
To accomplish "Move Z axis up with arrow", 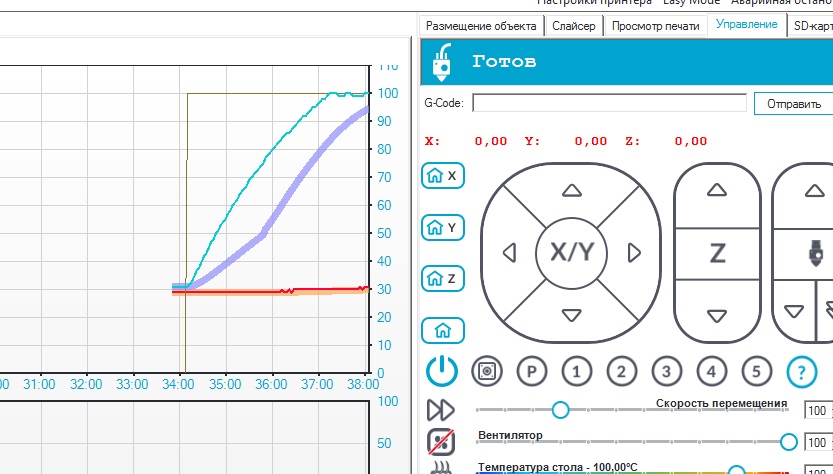I will point(716,189).
